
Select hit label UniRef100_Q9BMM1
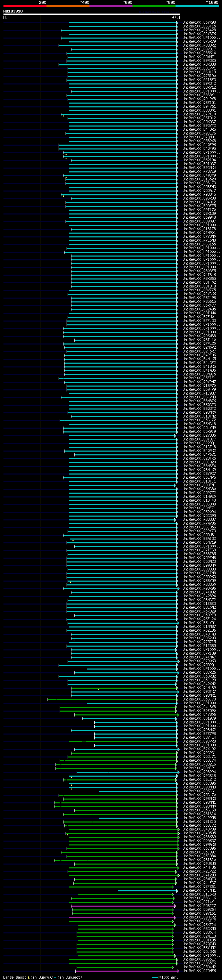tap(199, 802)
